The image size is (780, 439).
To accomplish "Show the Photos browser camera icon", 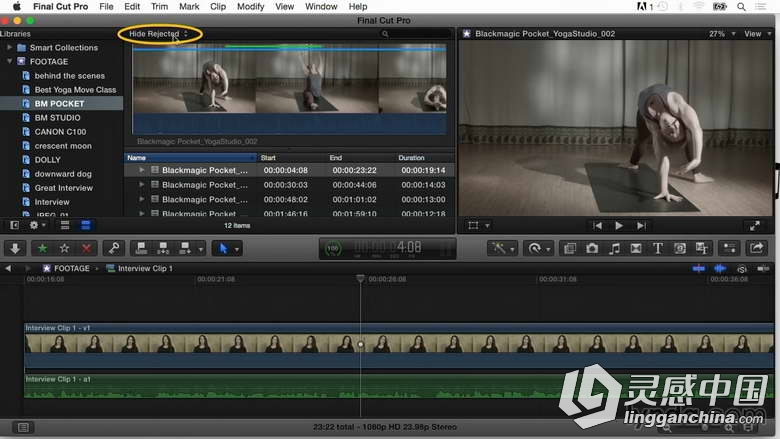I will point(592,248).
